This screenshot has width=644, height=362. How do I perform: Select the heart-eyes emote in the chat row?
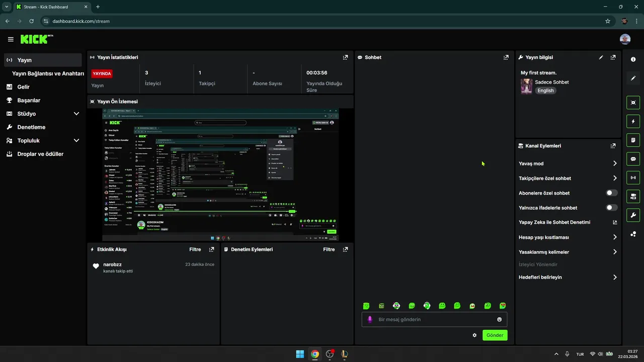(503, 306)
